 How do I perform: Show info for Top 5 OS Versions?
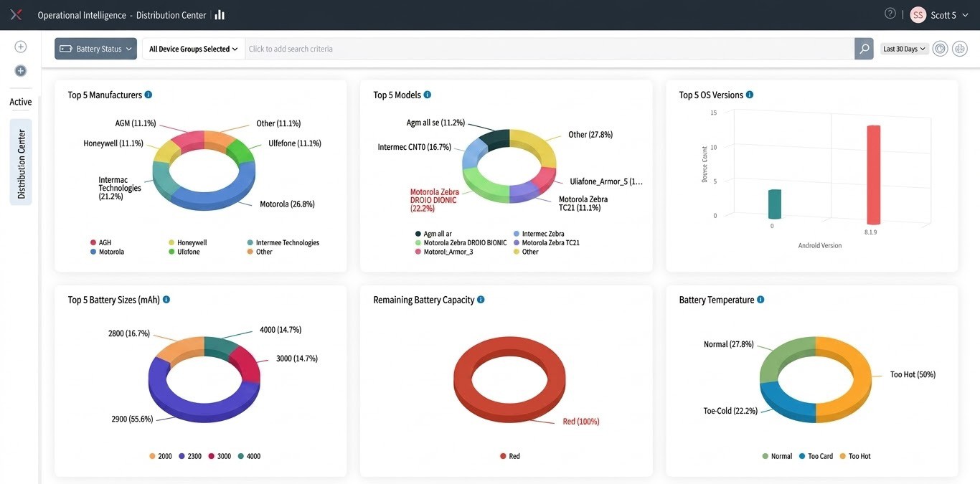tap(750, 95)
